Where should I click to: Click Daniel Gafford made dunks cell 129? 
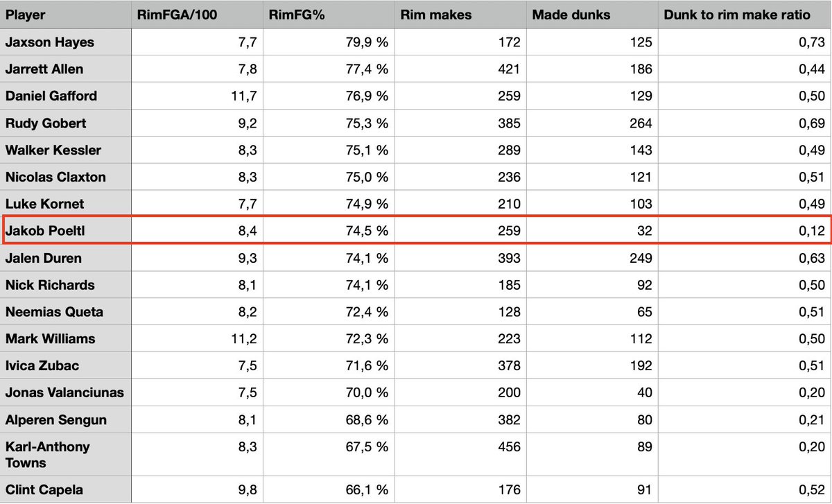pos(592,96)
